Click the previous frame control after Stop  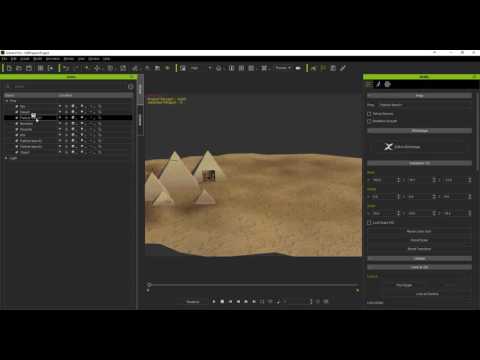click(x=230, y=301)
